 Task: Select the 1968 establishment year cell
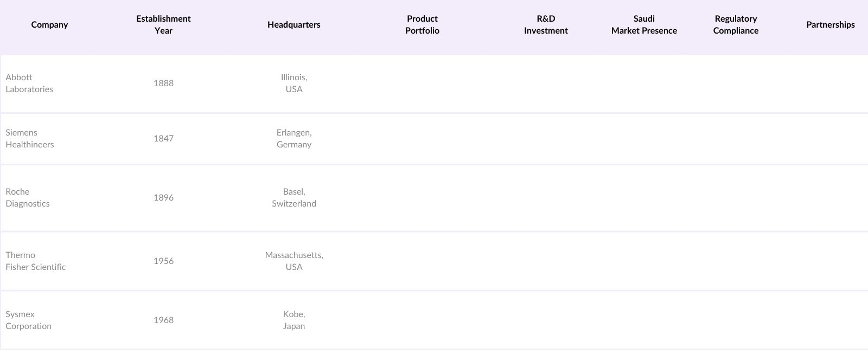163,320
